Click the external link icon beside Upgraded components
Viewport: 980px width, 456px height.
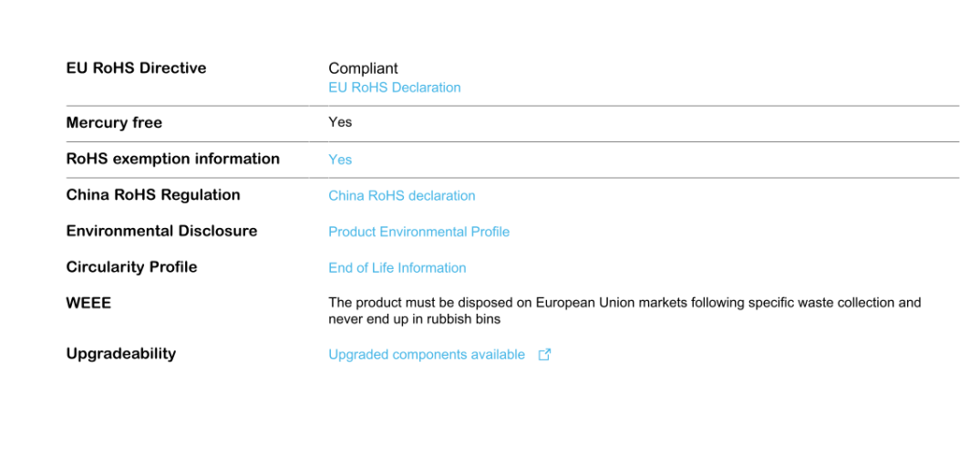click(x=544, y=355)
